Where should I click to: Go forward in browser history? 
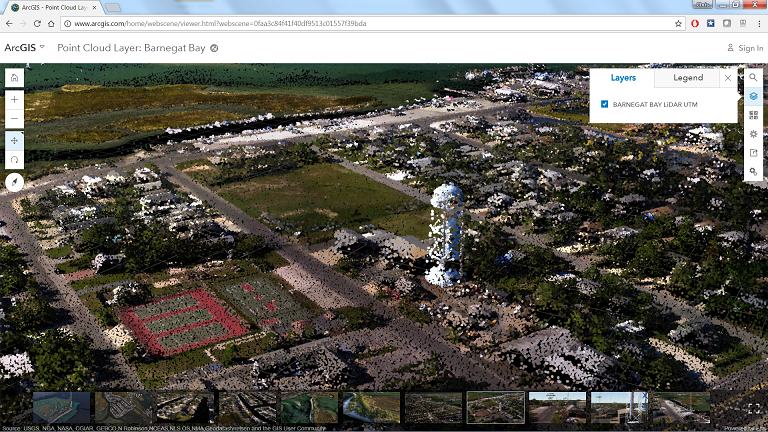pos(23,24)
